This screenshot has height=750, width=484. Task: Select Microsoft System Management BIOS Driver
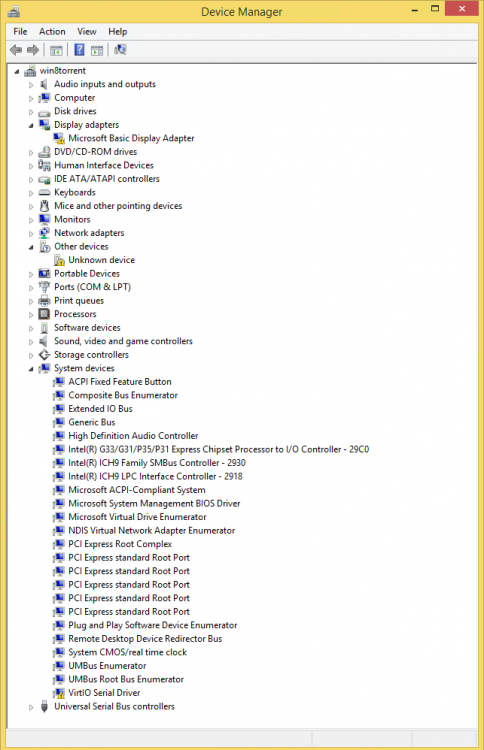tap(154, 504)
